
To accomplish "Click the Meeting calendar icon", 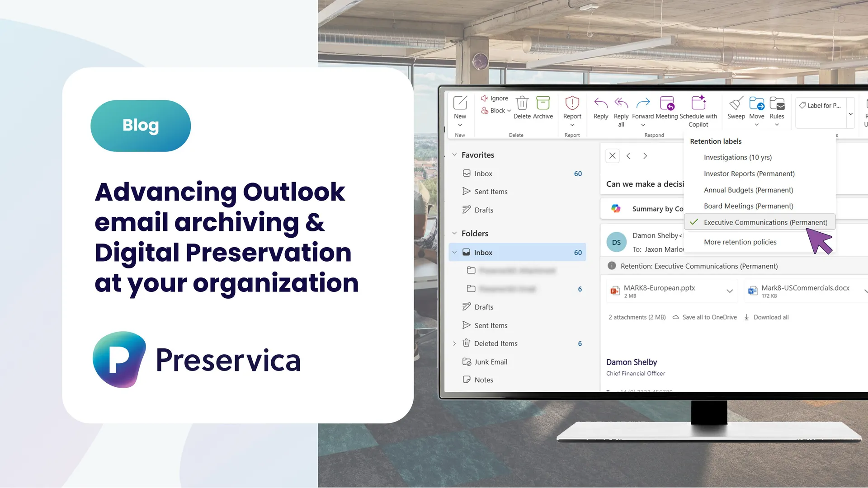I will tap(667, 103).
